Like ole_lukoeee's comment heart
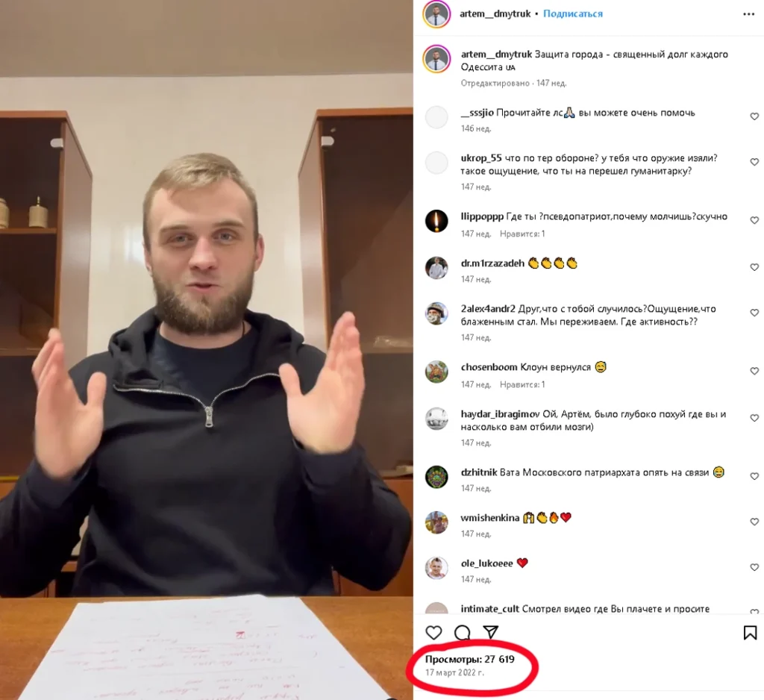This screenshot has width=764, height=700. tap(754, 567)
